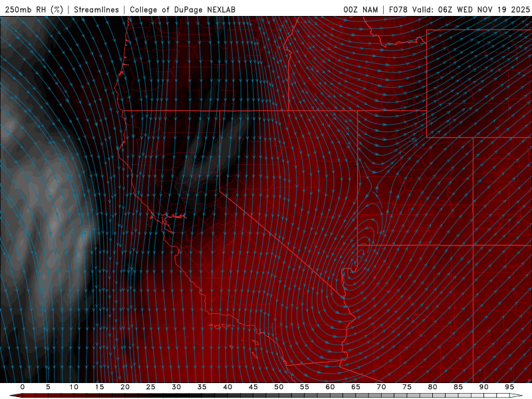Click the colorbar label '50'

[279, 387]
